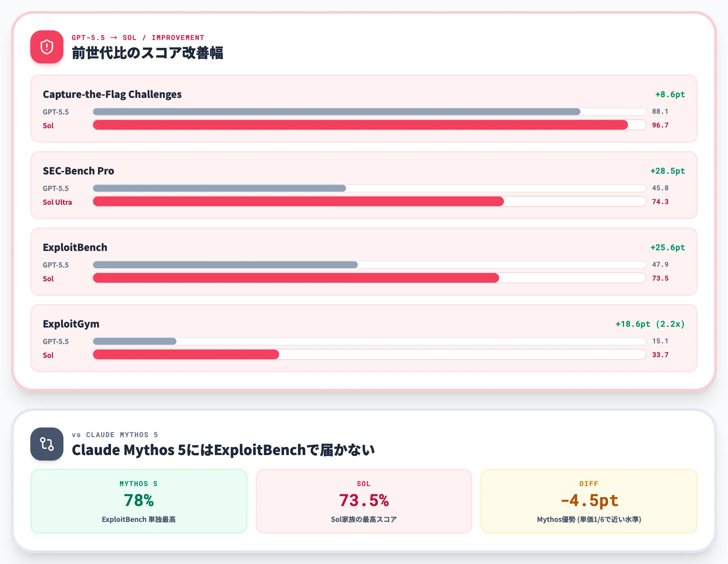Click the 45.8 score value

660,188
